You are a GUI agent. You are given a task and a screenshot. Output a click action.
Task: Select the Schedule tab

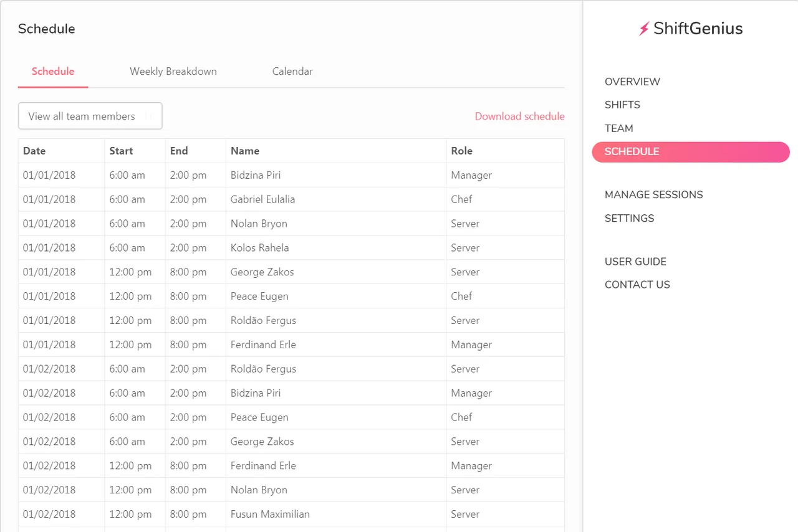pos(53,71)
